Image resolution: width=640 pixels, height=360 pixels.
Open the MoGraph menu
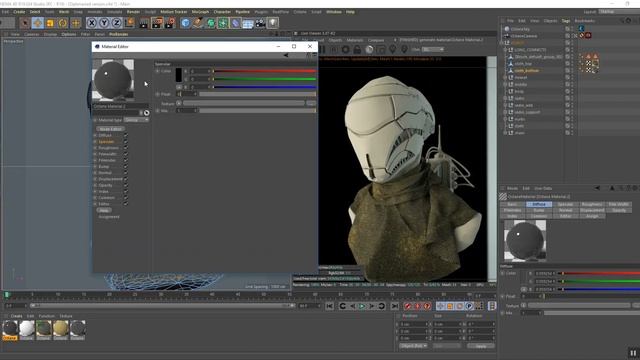click(x=200, y=12)
